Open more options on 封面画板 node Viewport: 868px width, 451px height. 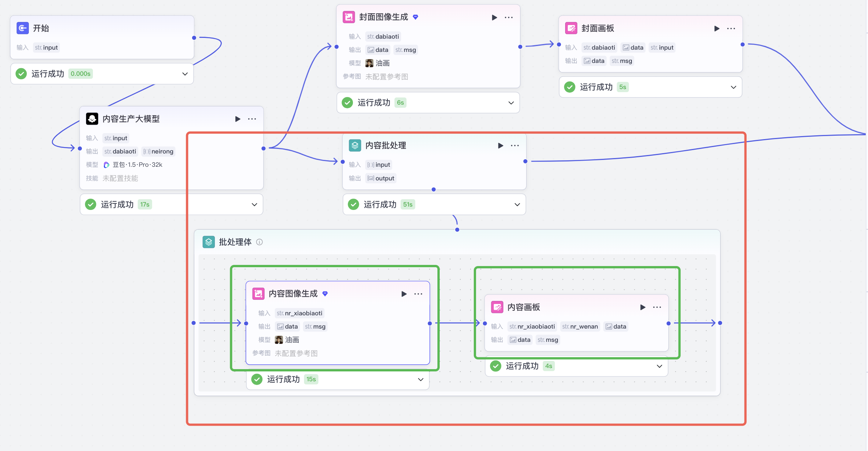pyautogui.click(x=731, y=28)
